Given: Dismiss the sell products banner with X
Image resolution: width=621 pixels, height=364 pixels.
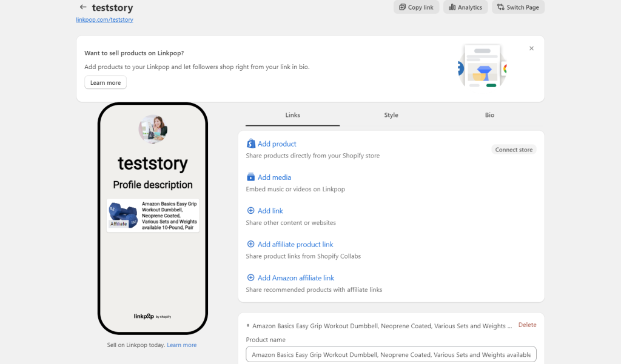Looking at the screenshot, I should pos(531,48).
